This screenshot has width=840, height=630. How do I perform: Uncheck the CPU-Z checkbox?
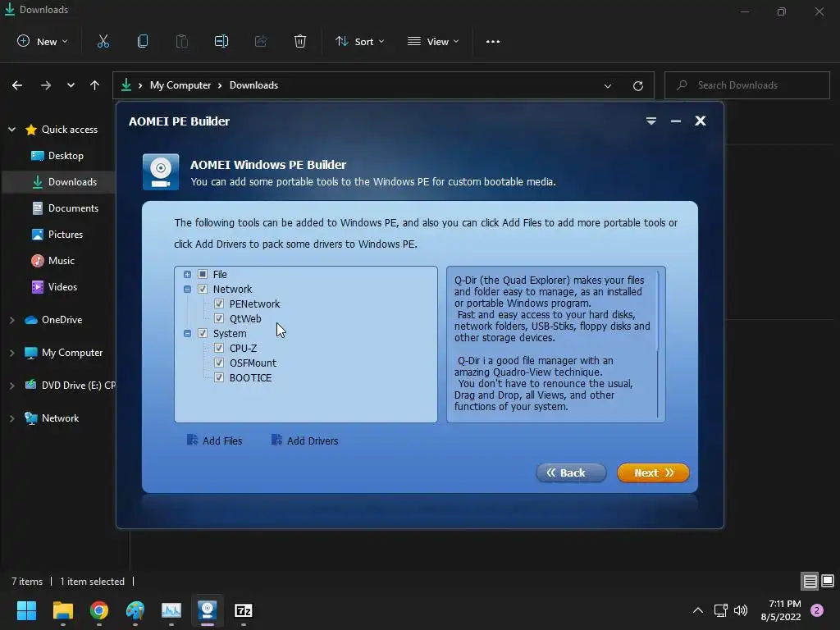pyautogui.click(x=218, y=348)
